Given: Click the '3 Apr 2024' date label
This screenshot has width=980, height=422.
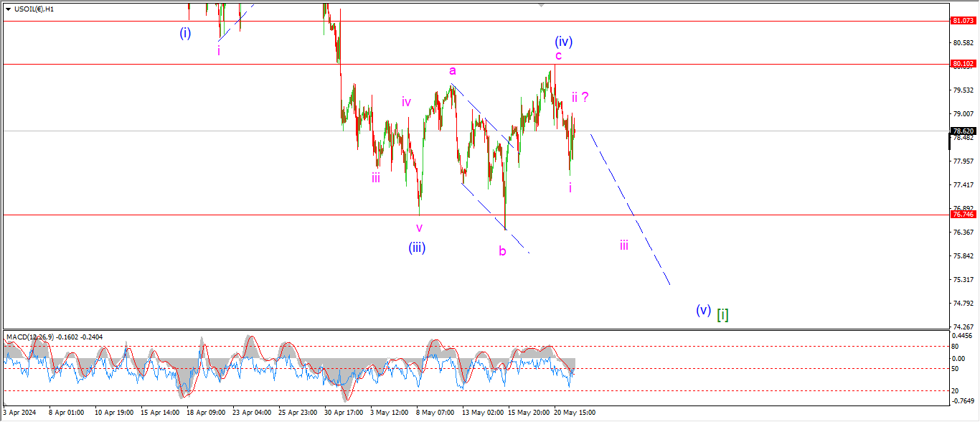Looking at the screenshot, I should pos(19,413).
